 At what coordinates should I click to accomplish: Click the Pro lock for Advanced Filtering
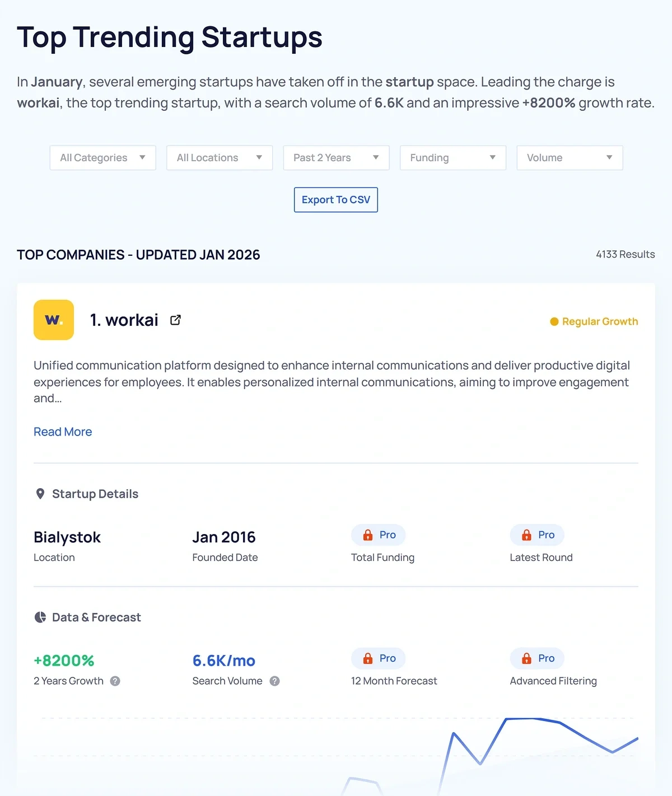(x=527, y=658)
